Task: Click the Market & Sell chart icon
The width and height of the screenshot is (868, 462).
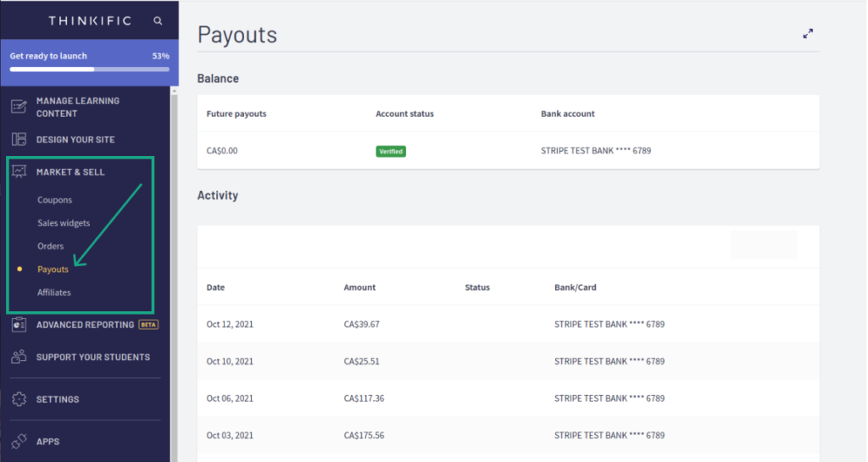Action: (x=19, y=172)
